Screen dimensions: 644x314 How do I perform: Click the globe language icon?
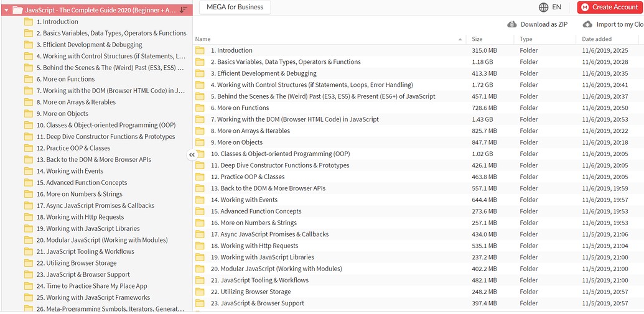click(544, 7)
